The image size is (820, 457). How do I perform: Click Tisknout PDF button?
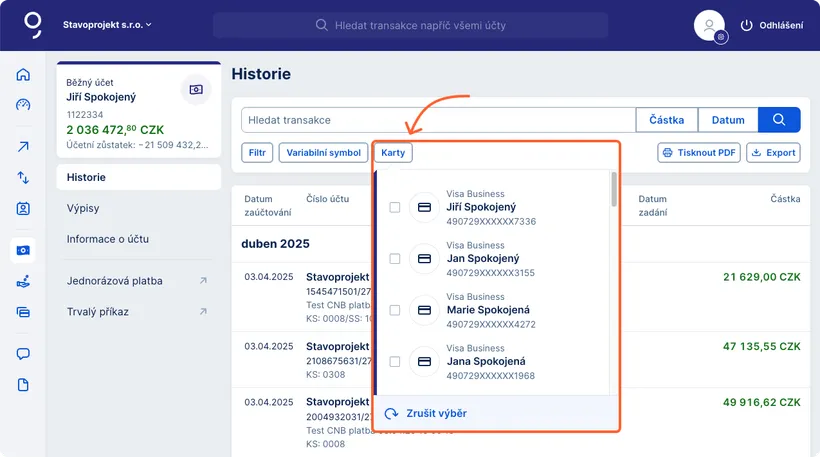click(x=699, y=153)
